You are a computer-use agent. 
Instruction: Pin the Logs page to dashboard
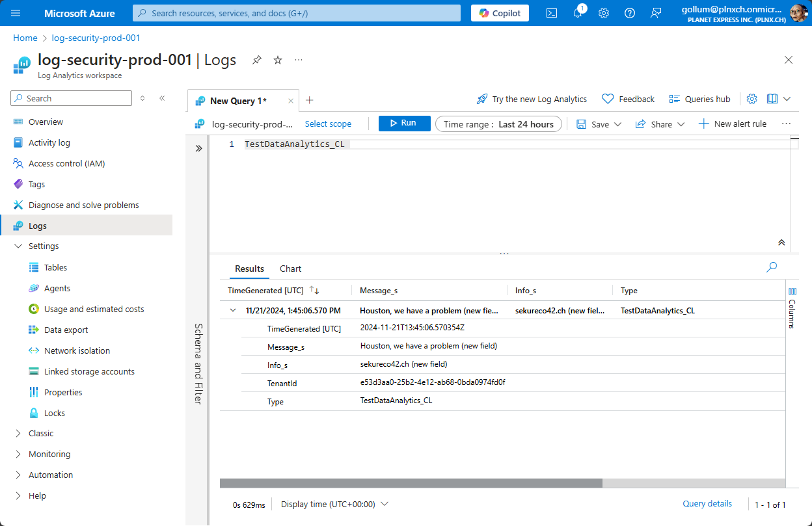[256, 59]
